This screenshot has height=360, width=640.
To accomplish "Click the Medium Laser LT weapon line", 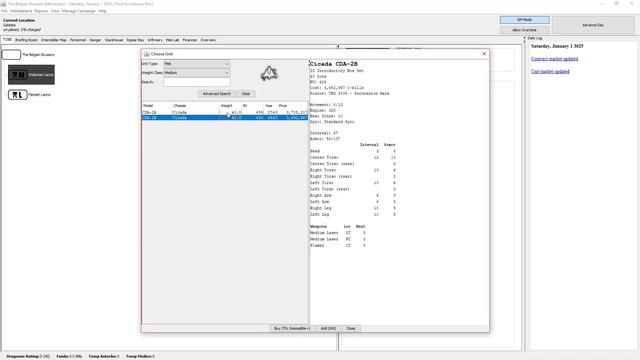I will click(x=338, y=233).
